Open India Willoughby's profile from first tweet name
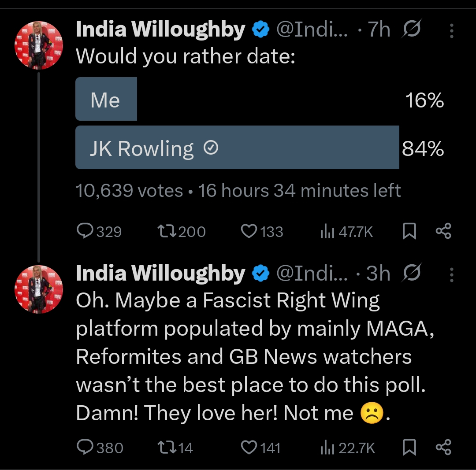Screen dimensions: 476x470 160,30
